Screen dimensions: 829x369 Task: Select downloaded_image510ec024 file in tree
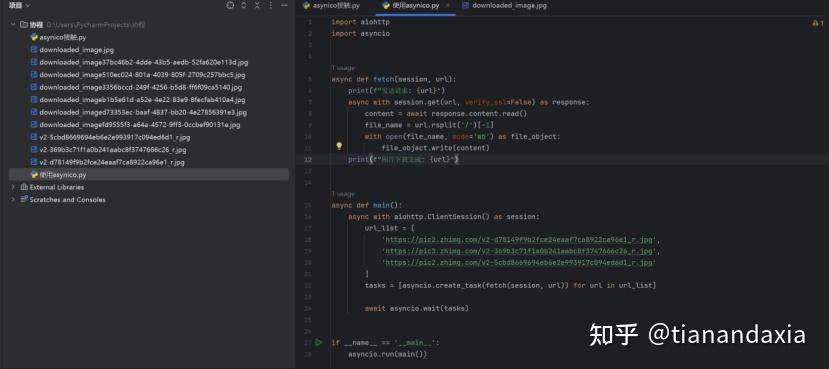tap(142, 75)
